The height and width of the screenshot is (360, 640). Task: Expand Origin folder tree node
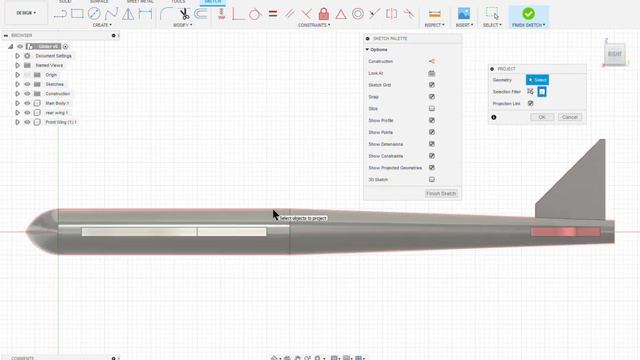(17, 75)
